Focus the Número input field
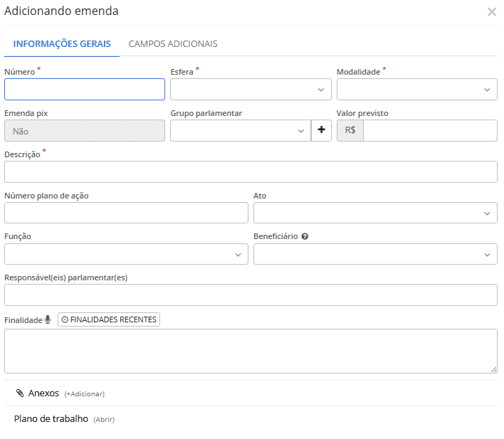The image size is (504, 439). (x=85, y=90)
